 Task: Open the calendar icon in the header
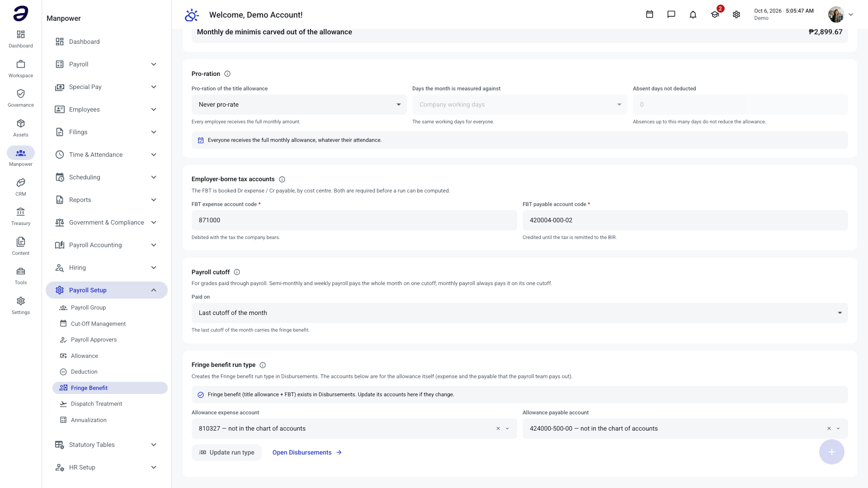650,14
